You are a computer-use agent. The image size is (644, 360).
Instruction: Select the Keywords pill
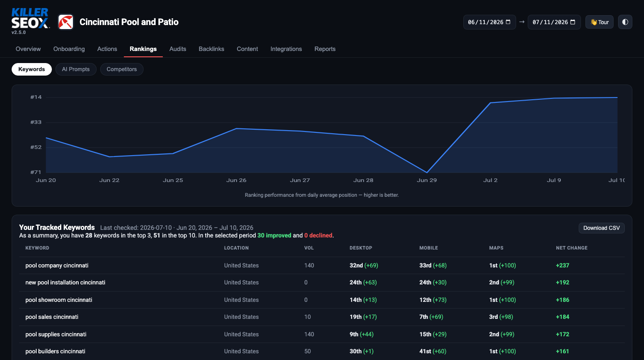coord(32,69)
